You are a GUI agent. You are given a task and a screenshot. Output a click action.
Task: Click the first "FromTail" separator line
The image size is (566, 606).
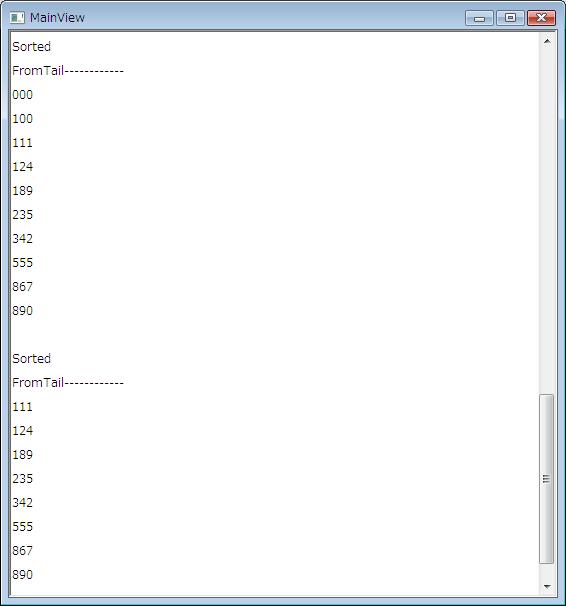tap(68, 71)
